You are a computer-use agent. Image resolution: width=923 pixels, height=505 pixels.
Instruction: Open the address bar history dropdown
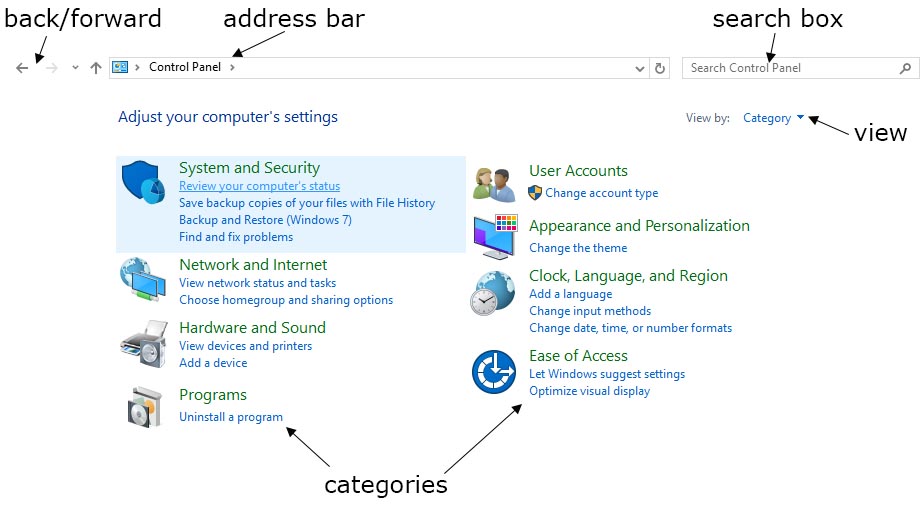[x=640, y=69]
